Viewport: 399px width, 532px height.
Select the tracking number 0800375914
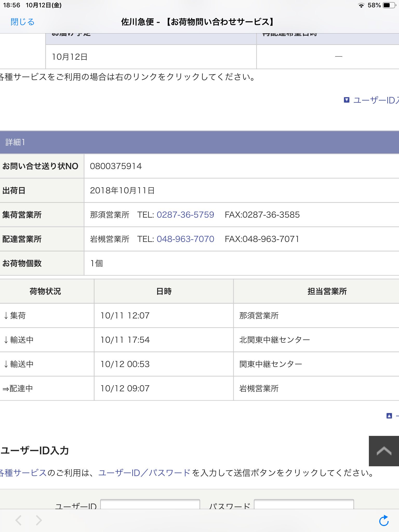116,166
